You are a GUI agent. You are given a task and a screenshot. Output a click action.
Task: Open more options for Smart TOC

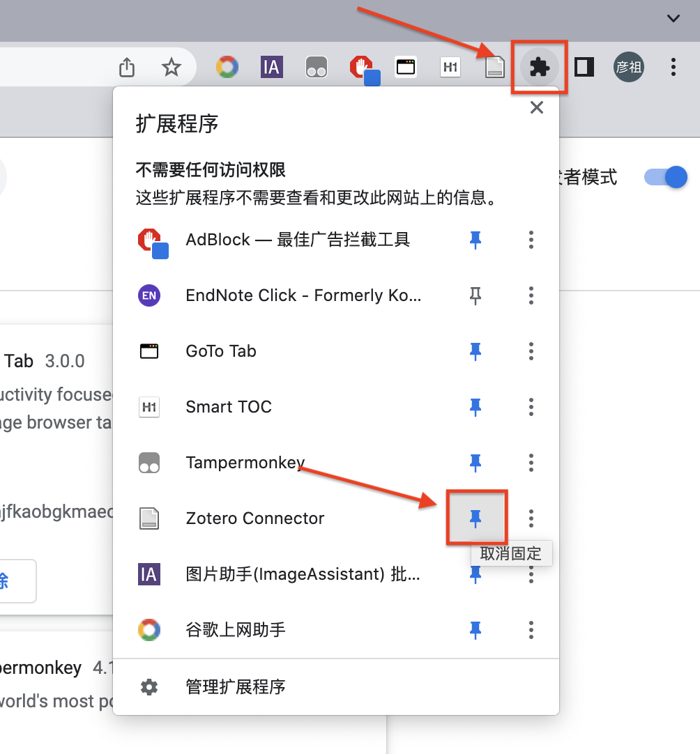pos(531,407)
